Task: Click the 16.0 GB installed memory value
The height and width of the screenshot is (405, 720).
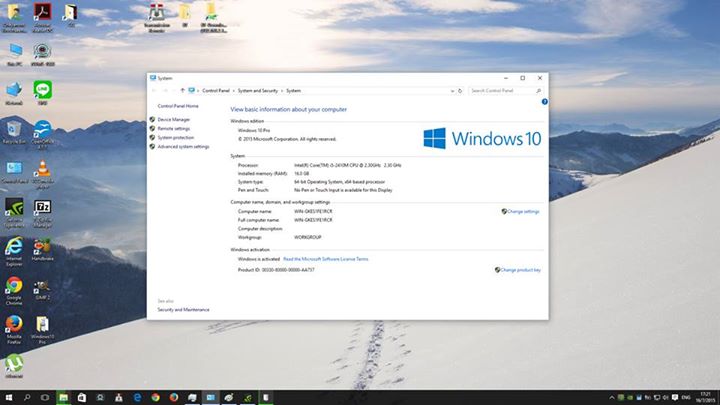Action: [301, 174]
